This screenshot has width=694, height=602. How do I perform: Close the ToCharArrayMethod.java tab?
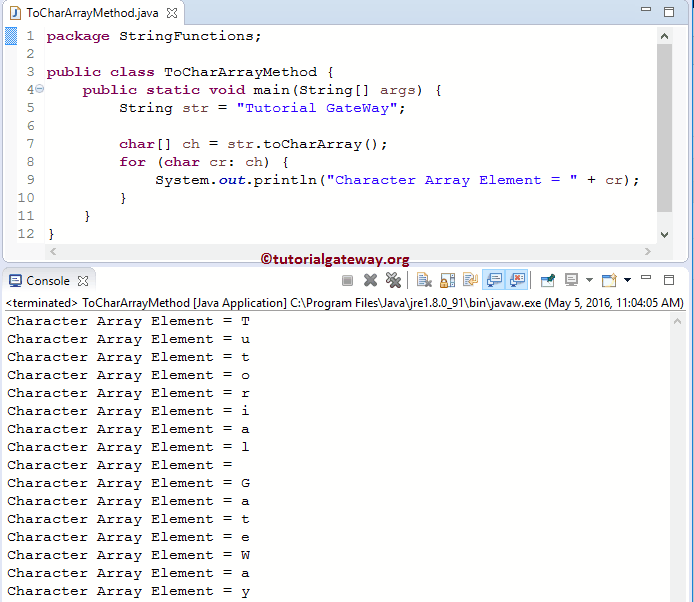tap(171, 13)
